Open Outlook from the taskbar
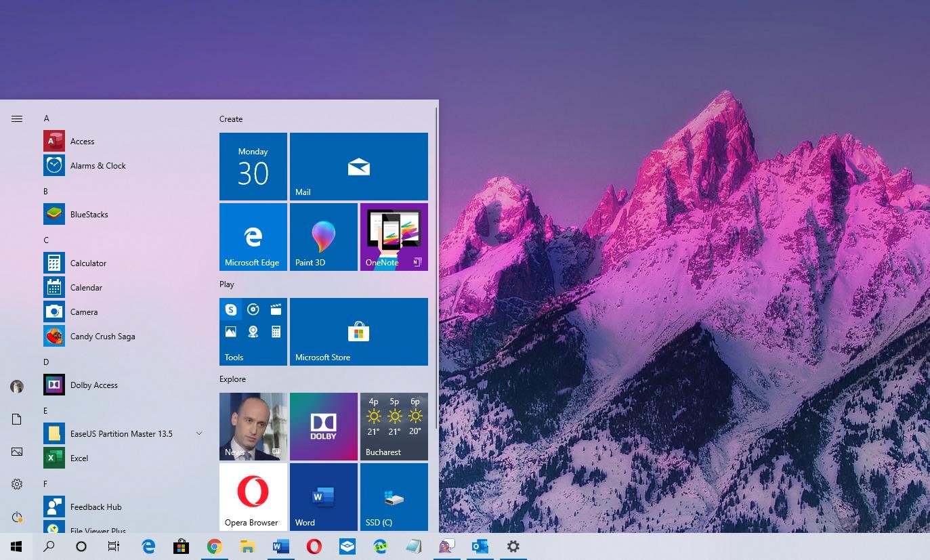The height and width of the screenshot is (560, 930). (480, 546)
